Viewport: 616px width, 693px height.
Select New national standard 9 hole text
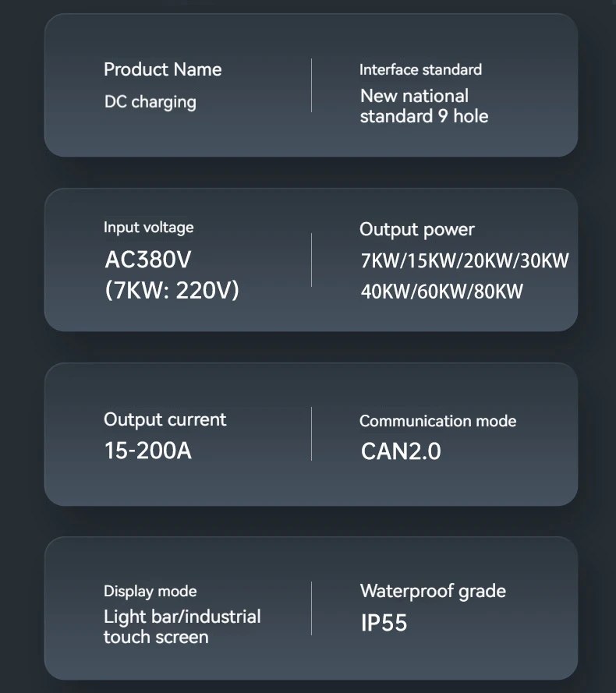423,106
